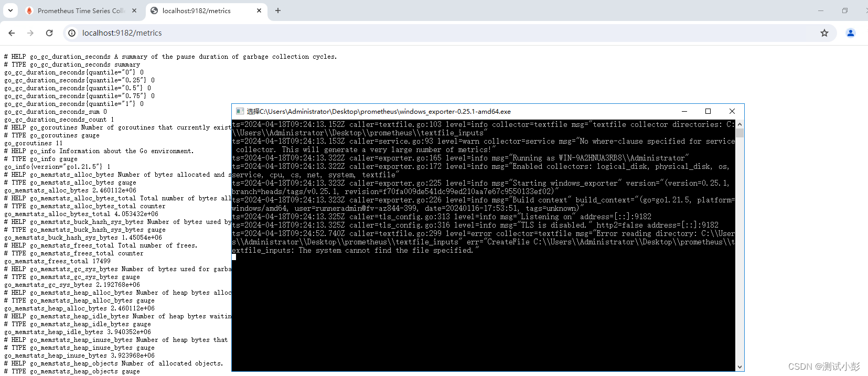This screenshot has width=868, height=376.
Task: Click 'go_memstats_heap_idle_bytes 3.940352e+06' line
Action: pyautogui.click(x=78, y=332)
